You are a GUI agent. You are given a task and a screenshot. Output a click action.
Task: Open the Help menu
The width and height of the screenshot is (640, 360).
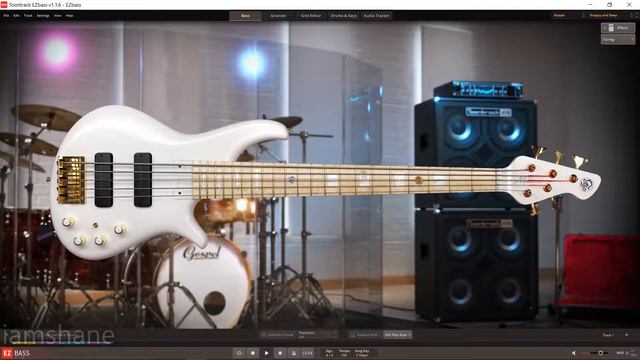click(69, 16)
